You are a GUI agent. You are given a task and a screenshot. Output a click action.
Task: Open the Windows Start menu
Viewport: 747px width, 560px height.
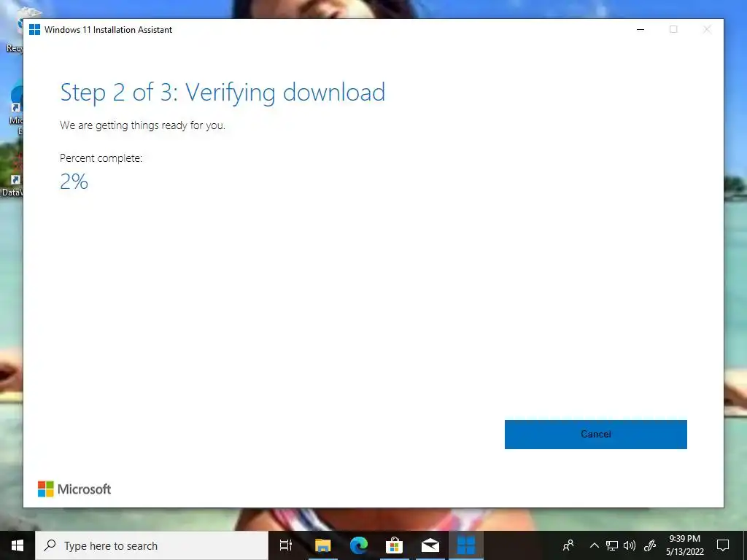click(18, 545)
